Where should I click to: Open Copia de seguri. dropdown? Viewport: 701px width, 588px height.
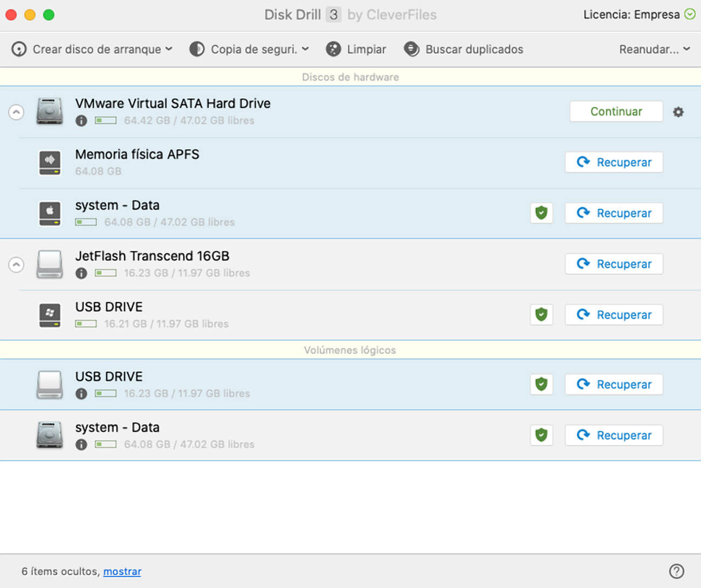pyautogui.click(x=249, y=49)
